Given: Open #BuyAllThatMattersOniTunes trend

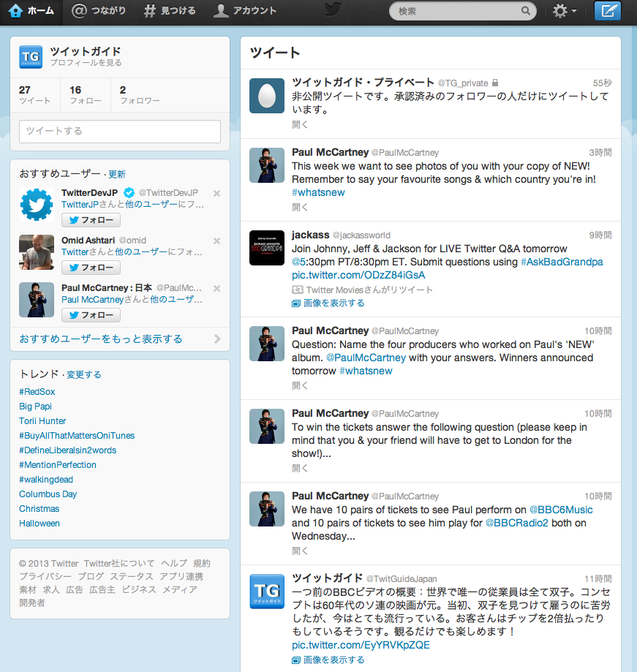Looking at the screenshot, I should click(x=77, y=435).
